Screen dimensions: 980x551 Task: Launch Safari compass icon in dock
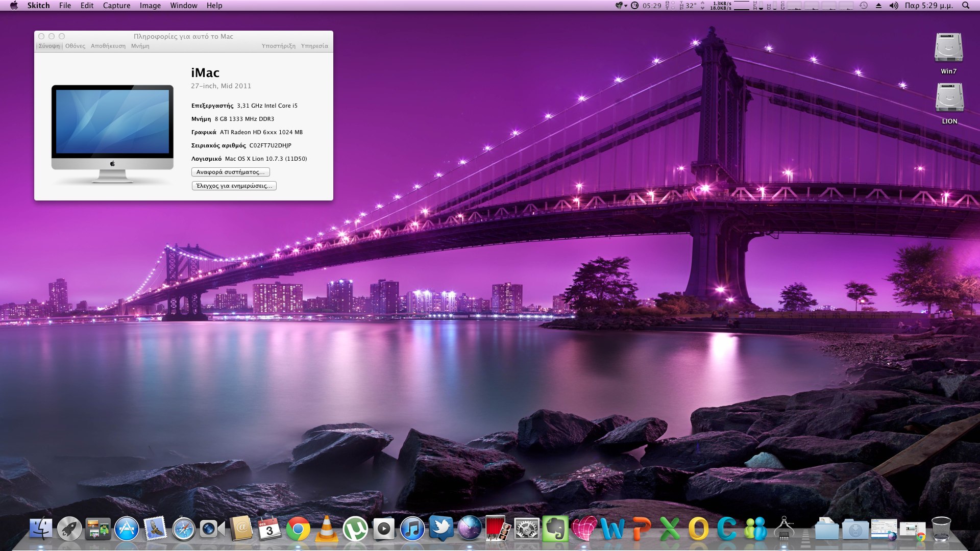(184, 530)
